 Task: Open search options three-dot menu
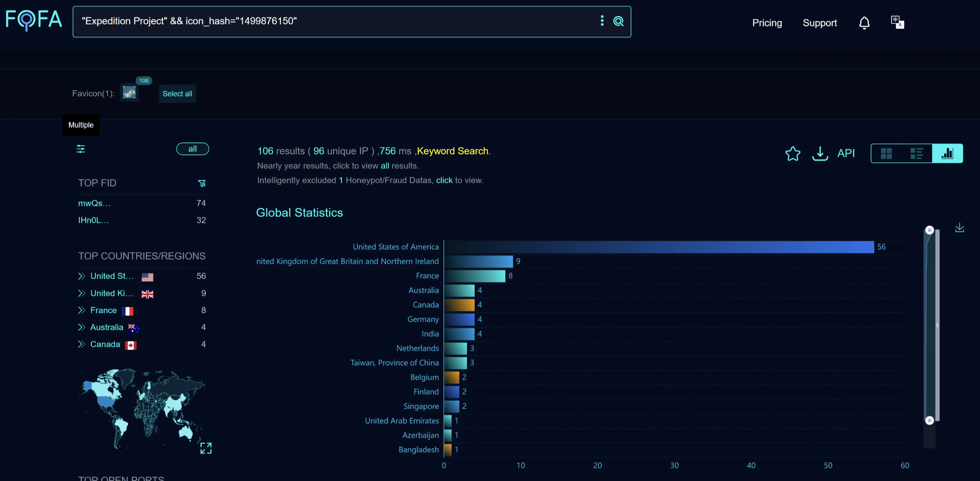pyautogui.click(x=602, y=21)
